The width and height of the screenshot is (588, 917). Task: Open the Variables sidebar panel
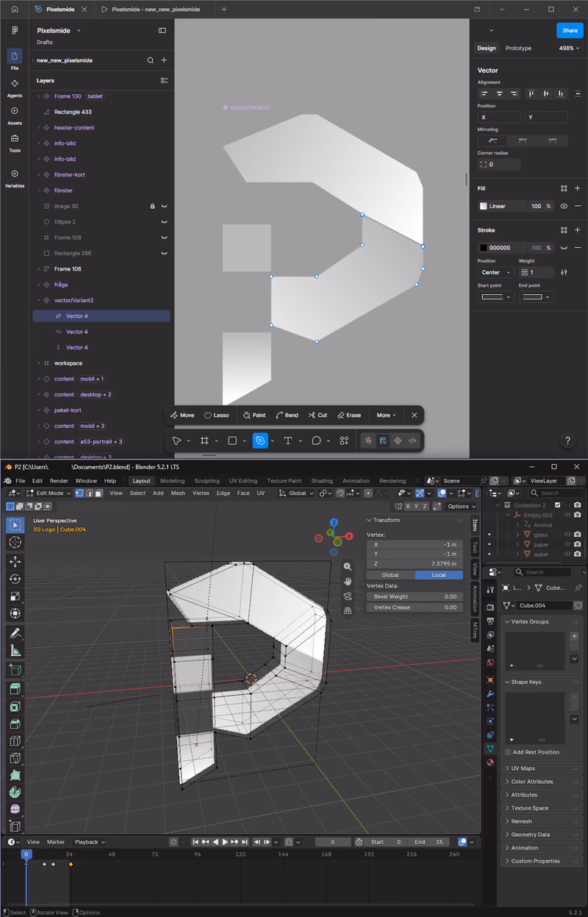coord(15,178)
